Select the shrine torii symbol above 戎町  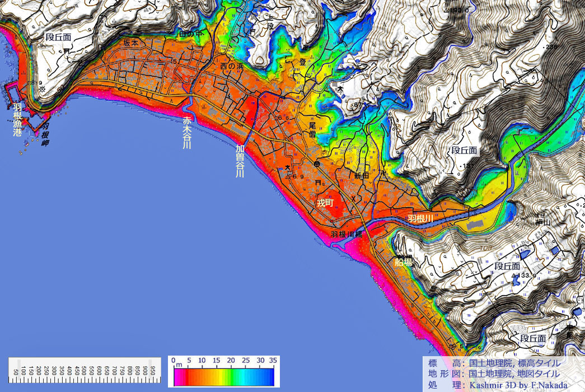(318, 183)
